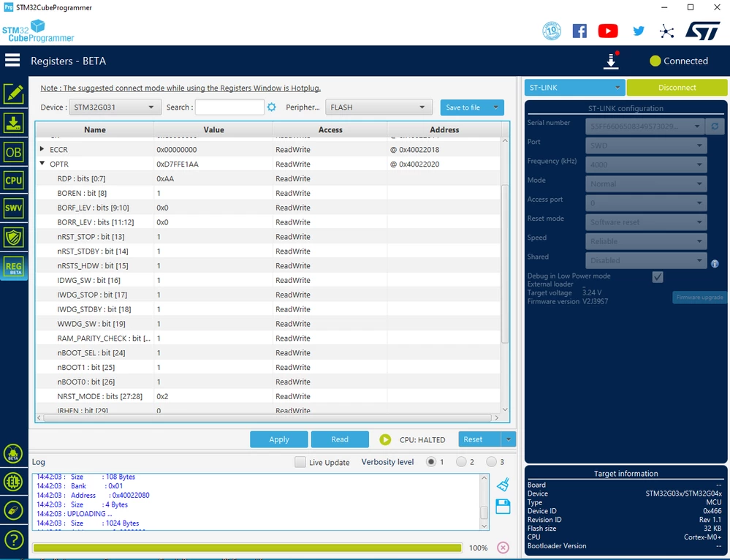This screenshot has width=730, height=560.
Task: Select verbosity level 3
Action: pyautogui.click(x=491, y=462)
